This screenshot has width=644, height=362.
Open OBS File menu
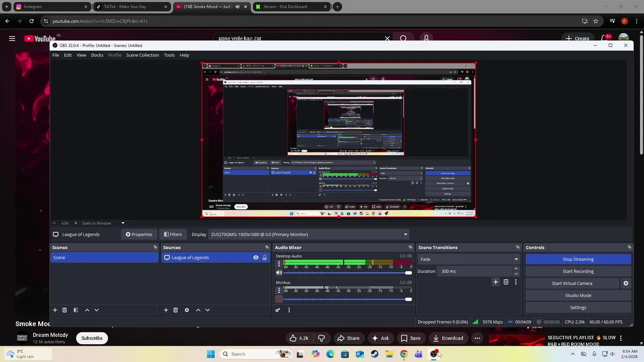click(55, 55)
